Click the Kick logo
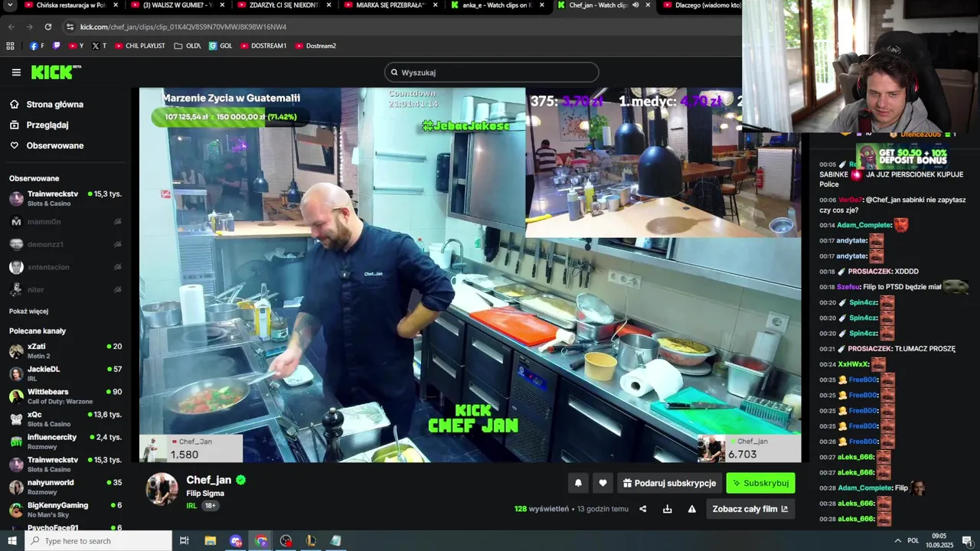The image size is (980, 551). coord(55,72)
